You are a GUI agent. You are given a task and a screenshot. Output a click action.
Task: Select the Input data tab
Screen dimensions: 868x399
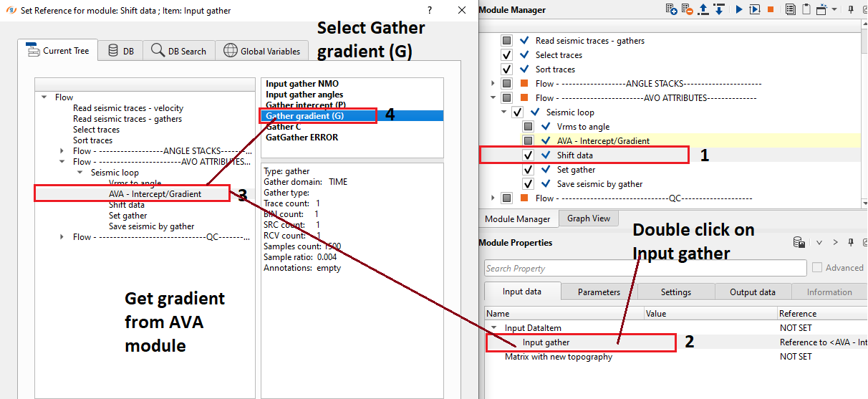(521, 291)
